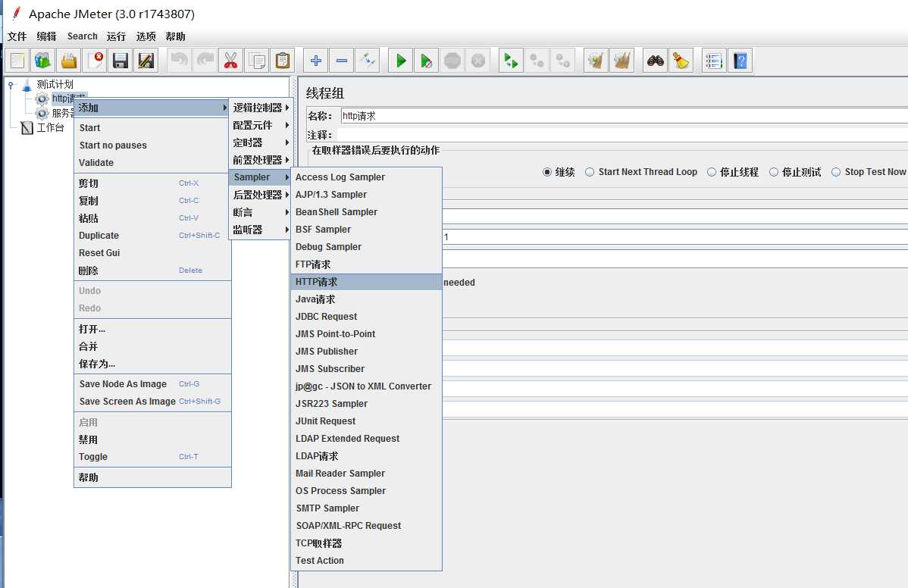Click the Help question mark icon

click(740, 61)
